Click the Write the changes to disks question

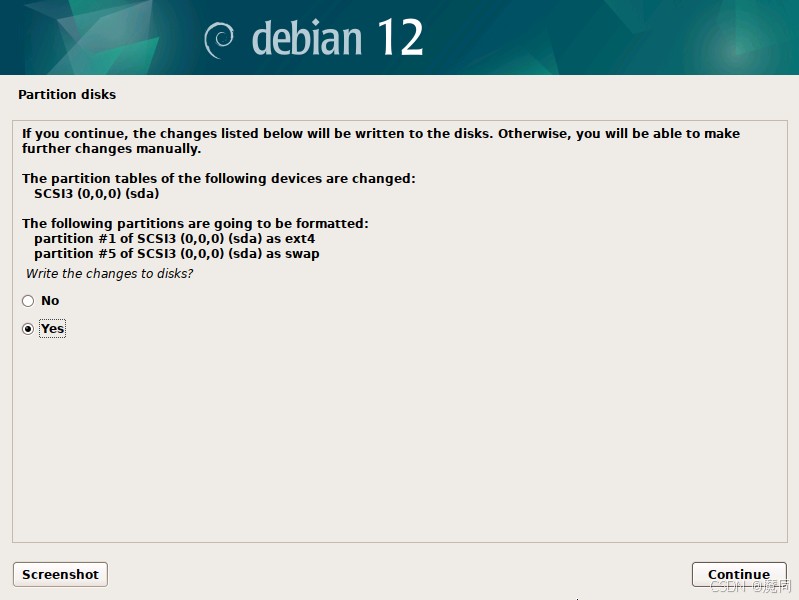coord(110,274)
